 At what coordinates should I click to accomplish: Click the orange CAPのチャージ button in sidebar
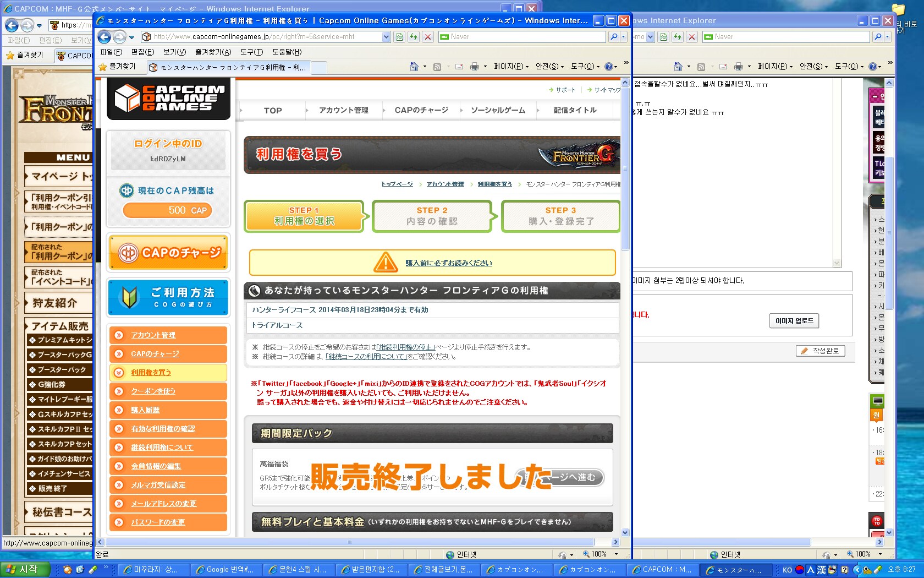[x=168, y=253]
